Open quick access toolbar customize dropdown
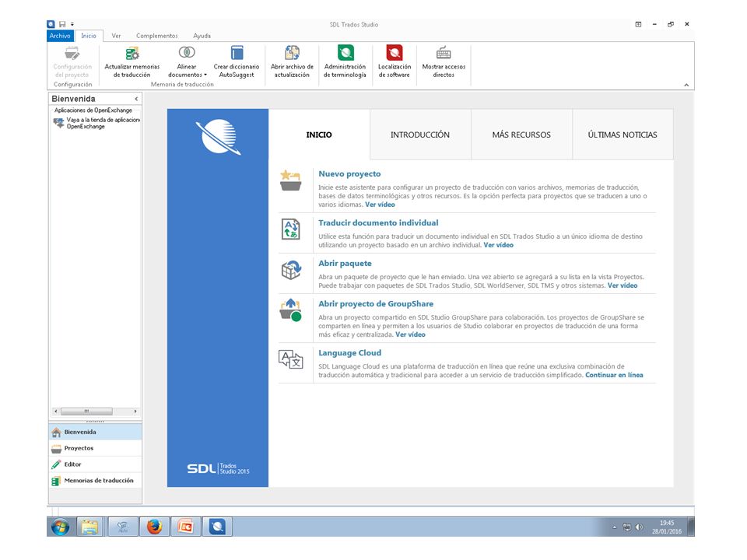The width and height of the screenshot is (747, 560). [x=72, y=24]
